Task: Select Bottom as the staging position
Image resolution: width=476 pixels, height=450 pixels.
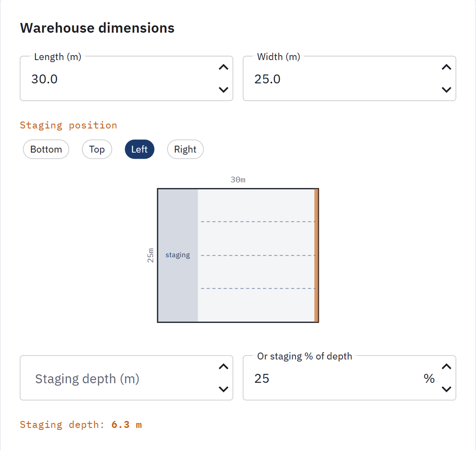Action: [x=46, y=149]
